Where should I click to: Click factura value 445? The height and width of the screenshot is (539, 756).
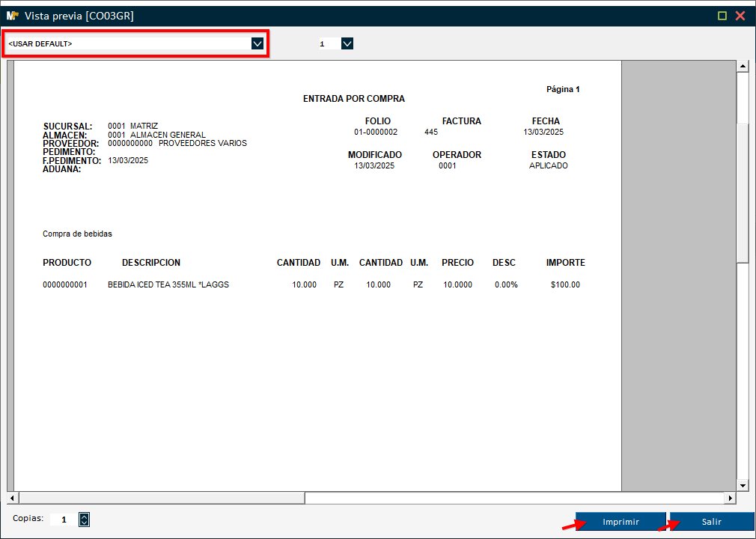(431, 132)
